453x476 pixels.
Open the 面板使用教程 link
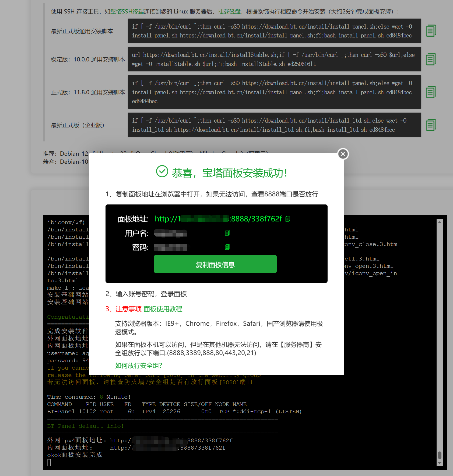(163, 309)
